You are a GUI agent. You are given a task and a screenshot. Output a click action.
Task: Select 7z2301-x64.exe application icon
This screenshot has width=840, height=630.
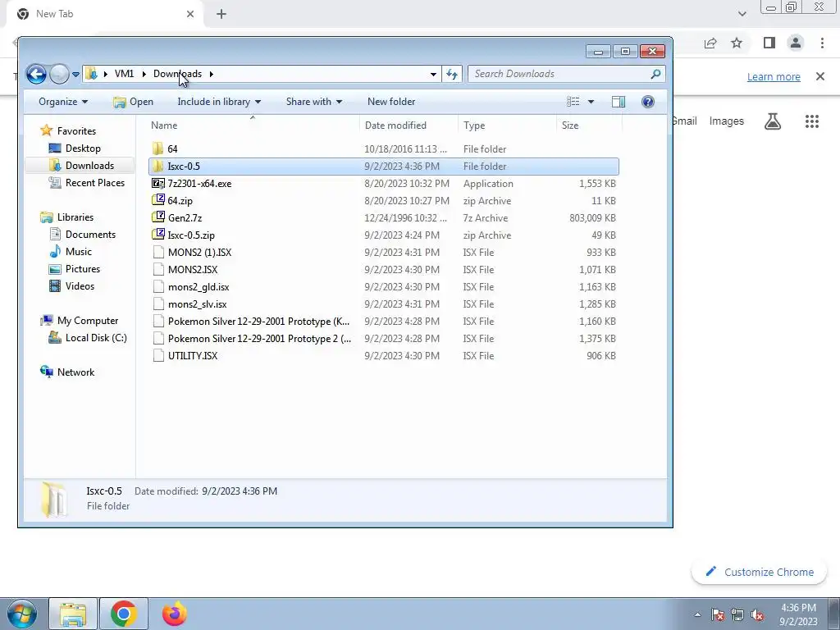(x=158, y=183)
